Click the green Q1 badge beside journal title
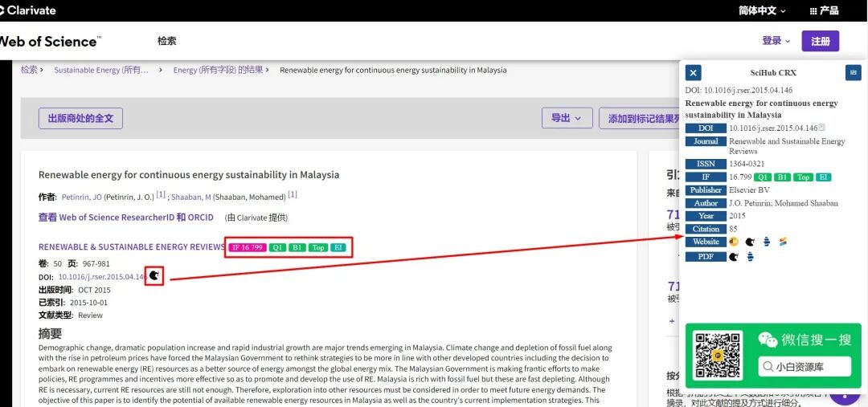 (277, 247)
